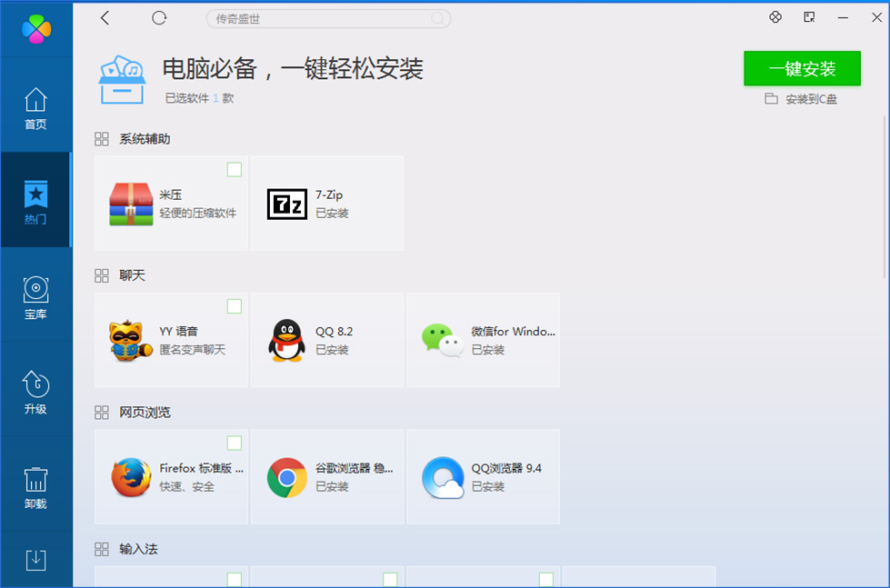Viewport: 890px width, 588px height.
Task: Tick the Firefox 标准版 checkbox
Action: tap(235, 443)
